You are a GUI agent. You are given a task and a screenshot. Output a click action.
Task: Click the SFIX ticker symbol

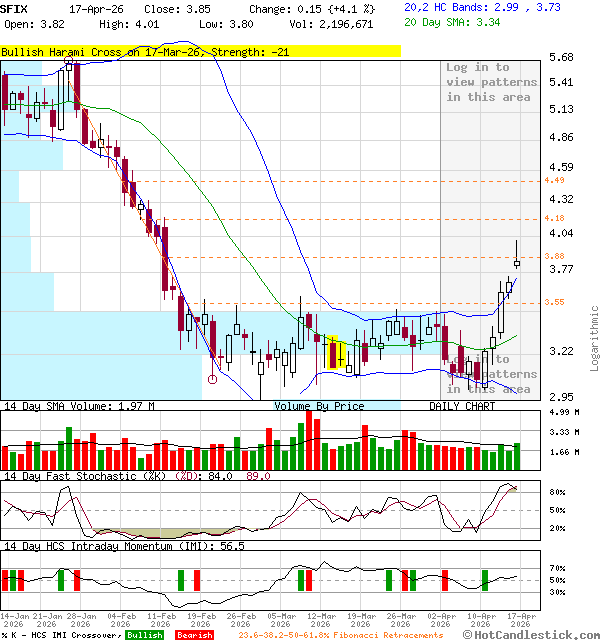coord(14,8)
